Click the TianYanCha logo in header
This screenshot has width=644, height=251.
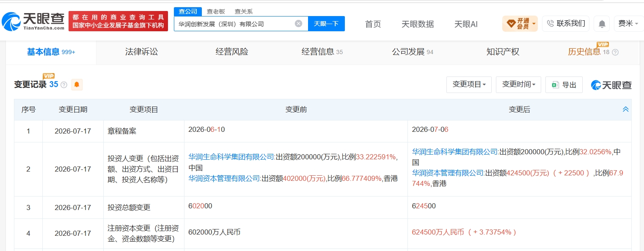33,21
